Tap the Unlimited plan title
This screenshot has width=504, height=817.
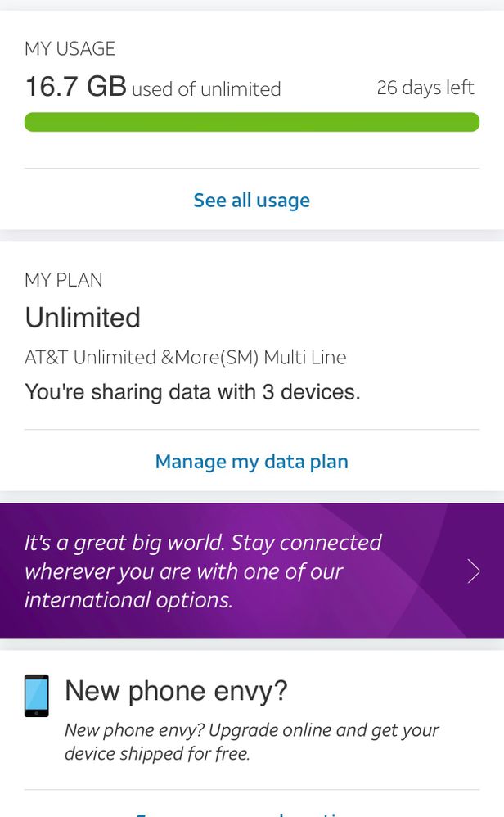click(82, 318)
